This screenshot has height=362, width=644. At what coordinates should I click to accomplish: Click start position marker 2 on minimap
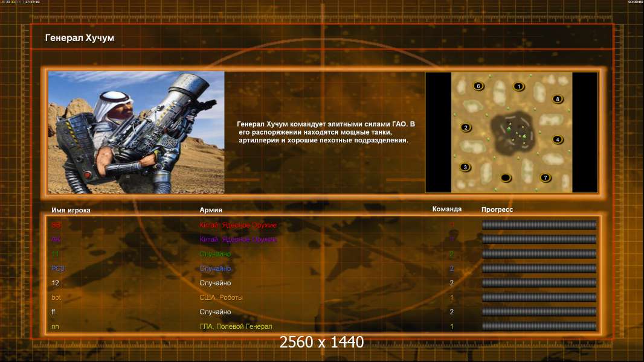point(466,127)
